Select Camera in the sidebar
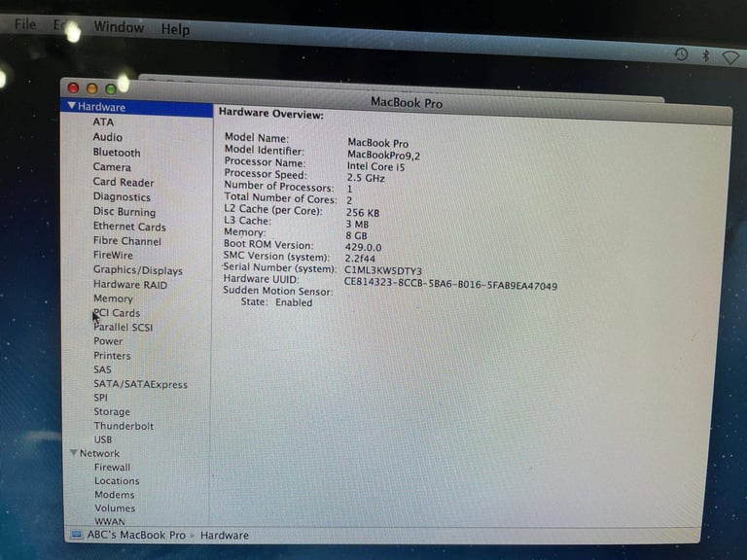This screenshot has height=560, width=747. (x=112, y=167)
